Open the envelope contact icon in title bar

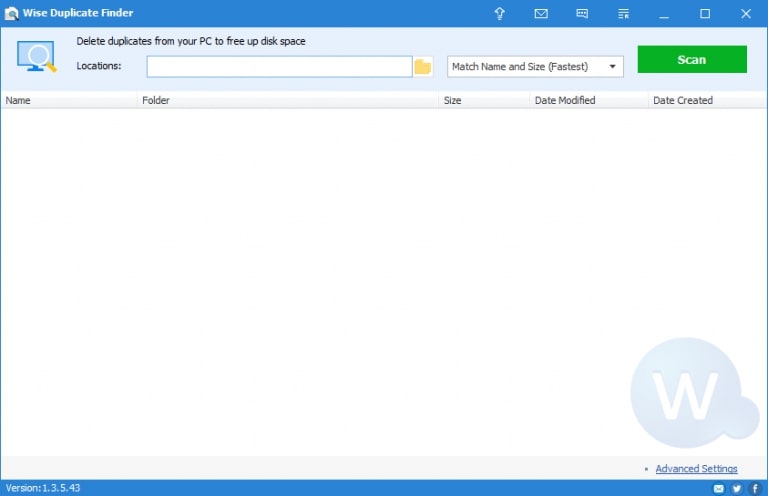coord(541,13)
